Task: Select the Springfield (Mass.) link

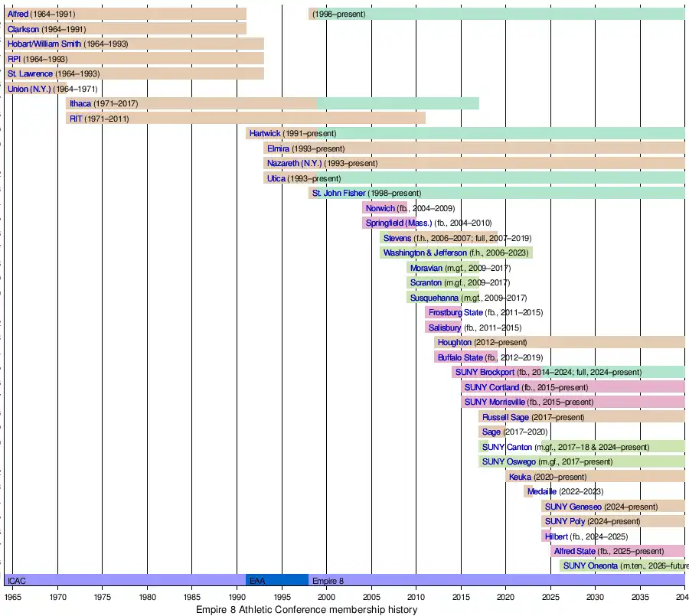Action: pos(398,223)
